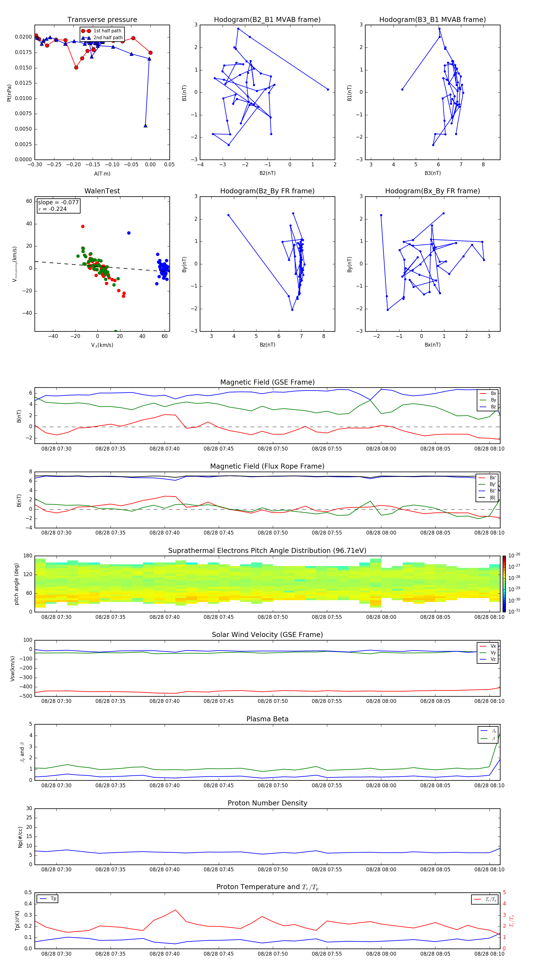Click "pitch angle (deg)" axis label
This screenshot has width=535, height=980.
click(16, 584)
